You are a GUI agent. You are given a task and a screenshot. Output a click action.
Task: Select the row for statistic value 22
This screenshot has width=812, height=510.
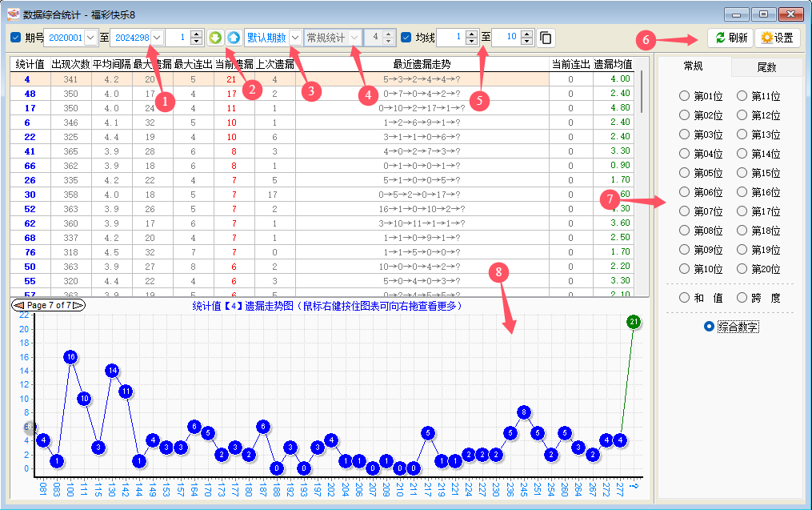point(322,137)
